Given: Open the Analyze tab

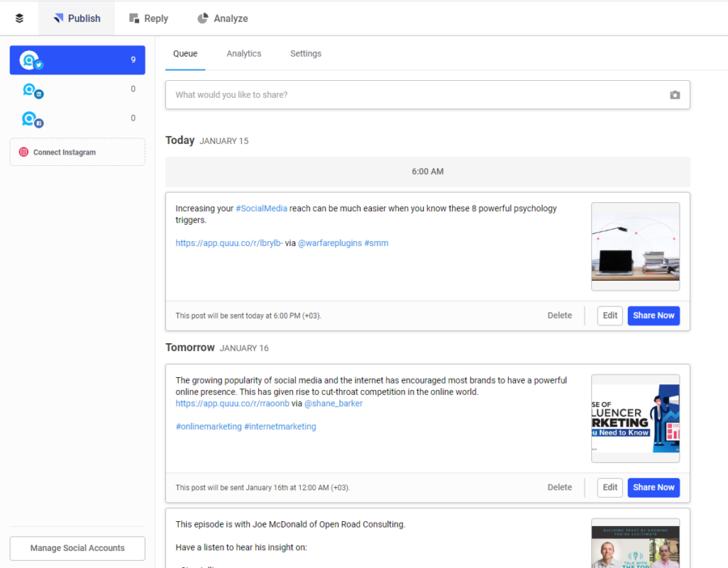Looking at the screenshot, I should click(223, 18).
